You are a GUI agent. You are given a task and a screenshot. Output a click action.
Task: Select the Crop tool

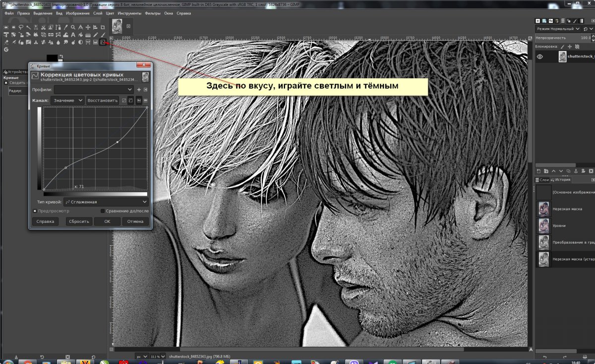(x=103, y=27)
